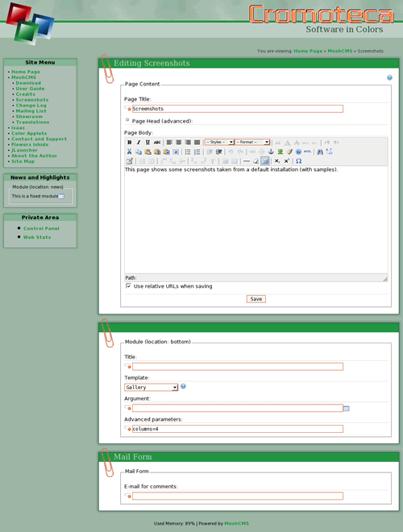Insert special character with omega icon
403x532 pixels.
pos(298,161)
